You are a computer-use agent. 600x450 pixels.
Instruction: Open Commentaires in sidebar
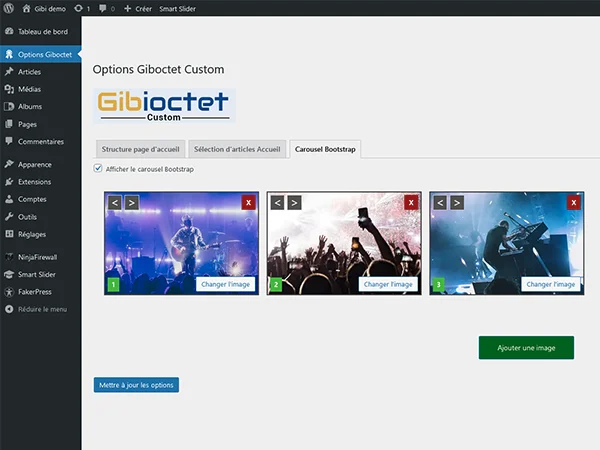(x=41, y=142)
